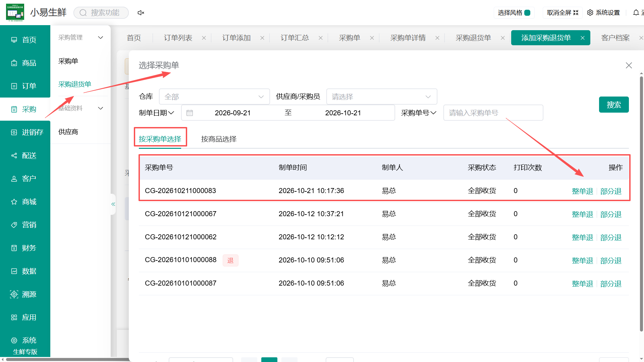This screenshot has width=644, height=362.
Task: Close the 添加采购退货单 tab
Action: coord(583,38)
